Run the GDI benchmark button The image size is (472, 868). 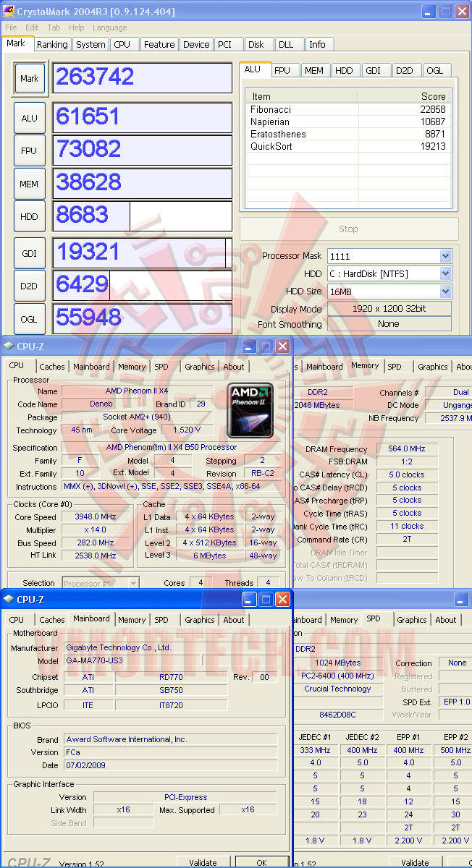(x=30, y=252)
